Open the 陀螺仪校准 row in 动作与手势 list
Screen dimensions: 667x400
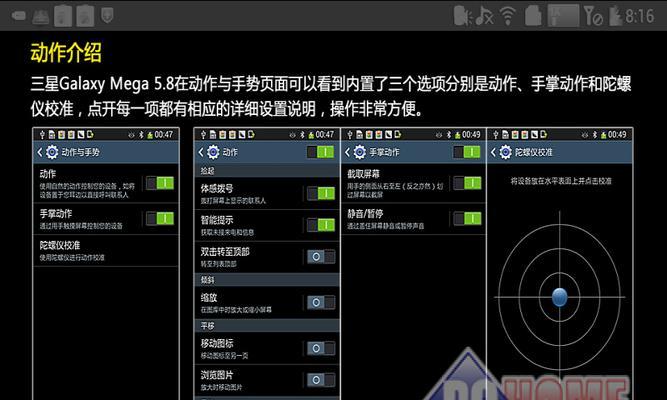[106, 251]
